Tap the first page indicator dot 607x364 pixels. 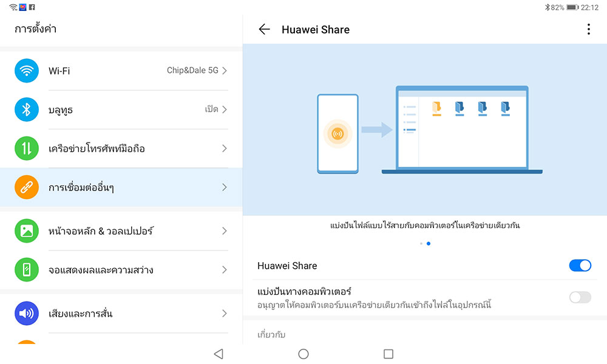click(x=421, y=243)
